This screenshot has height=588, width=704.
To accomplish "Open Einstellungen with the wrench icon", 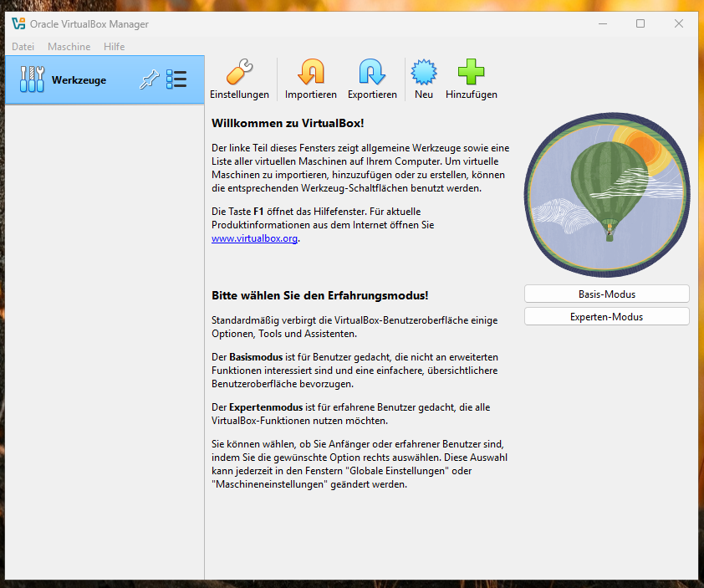I will 239,72.
